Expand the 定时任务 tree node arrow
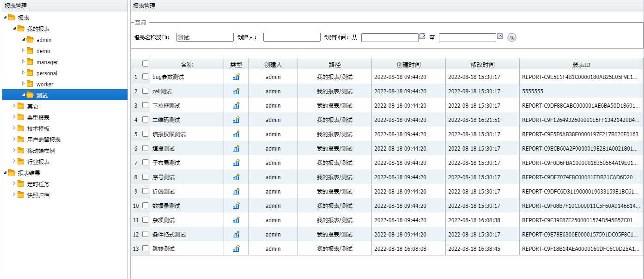644x279 pixels. tap(14, 183)
